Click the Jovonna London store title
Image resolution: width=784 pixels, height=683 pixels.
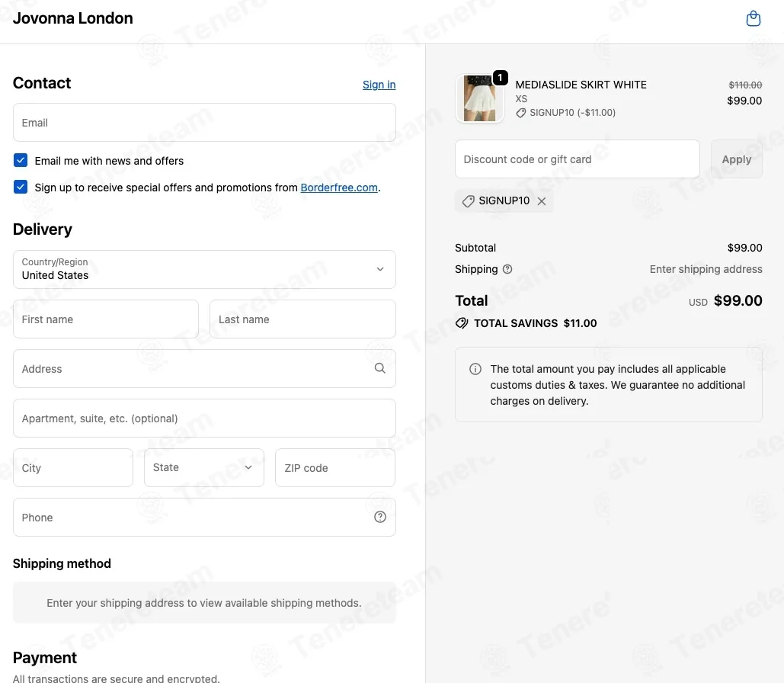click(x=73, y=18)
